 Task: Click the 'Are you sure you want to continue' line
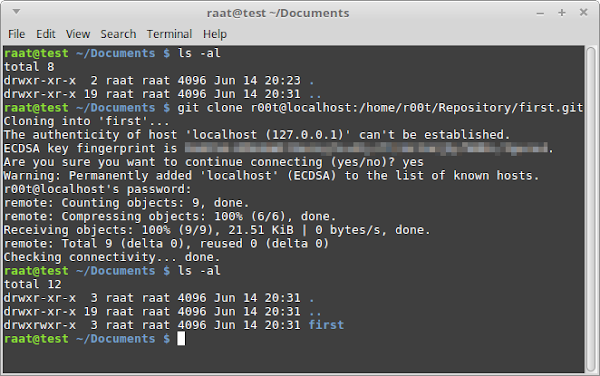click(214, 162)
